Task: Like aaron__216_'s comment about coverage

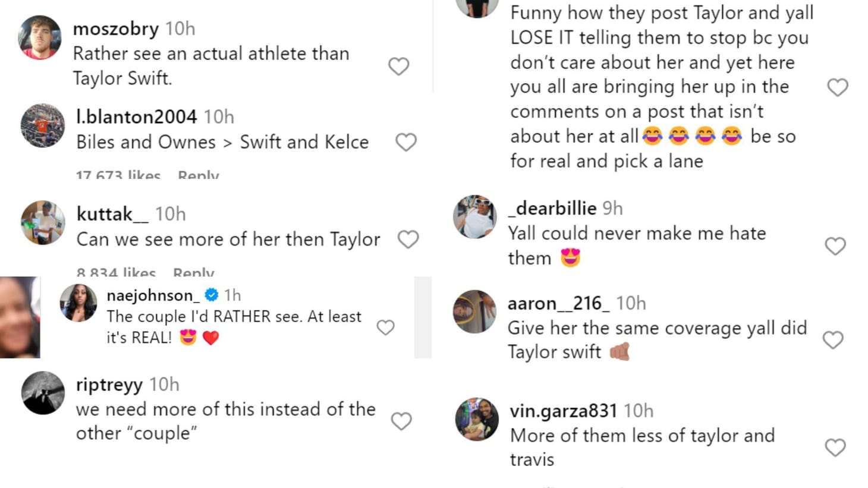Action: coord(834,340)
